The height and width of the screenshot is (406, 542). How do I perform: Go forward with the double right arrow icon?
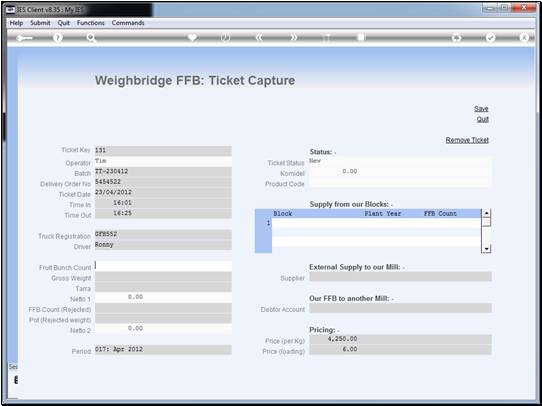(x=293, y=38)
